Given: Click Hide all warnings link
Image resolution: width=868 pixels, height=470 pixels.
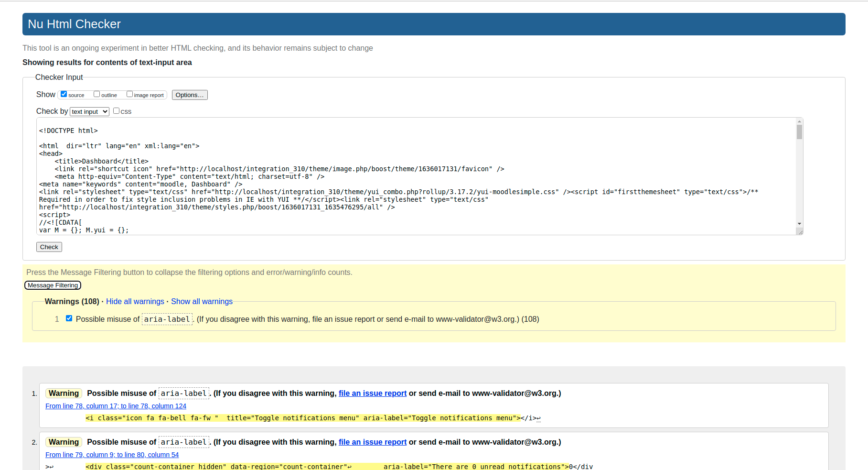Looking at the screenshot, I should 135,302.
